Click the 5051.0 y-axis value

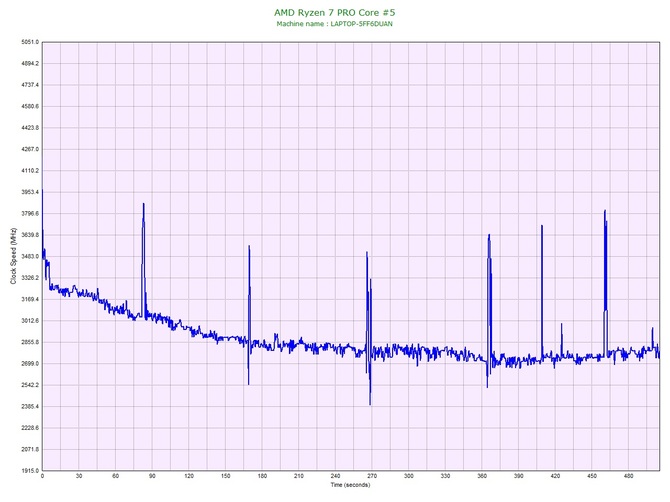tap(30, 42)
